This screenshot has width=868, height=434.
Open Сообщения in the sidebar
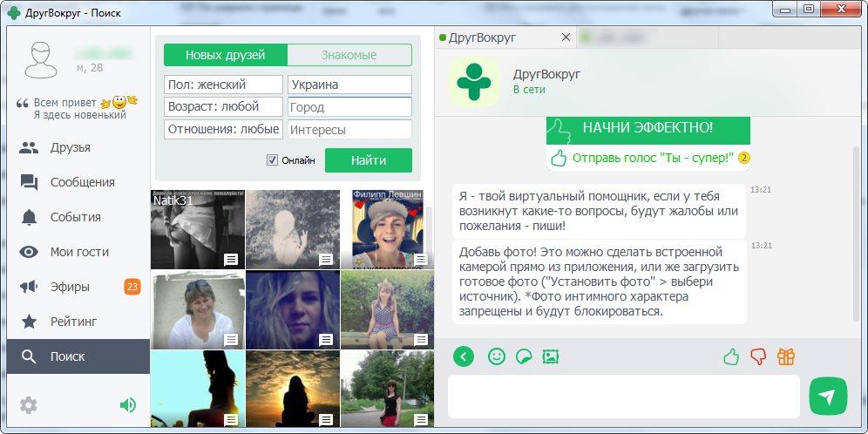click(x=78, y=183)
